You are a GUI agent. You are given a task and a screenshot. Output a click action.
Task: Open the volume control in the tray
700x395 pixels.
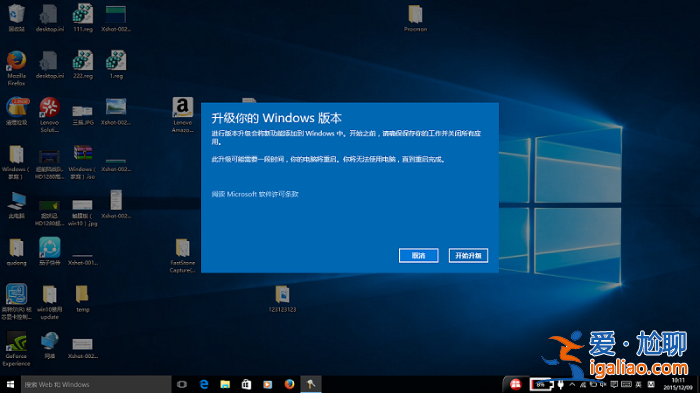pyautogui.click(x=603, y=384)
